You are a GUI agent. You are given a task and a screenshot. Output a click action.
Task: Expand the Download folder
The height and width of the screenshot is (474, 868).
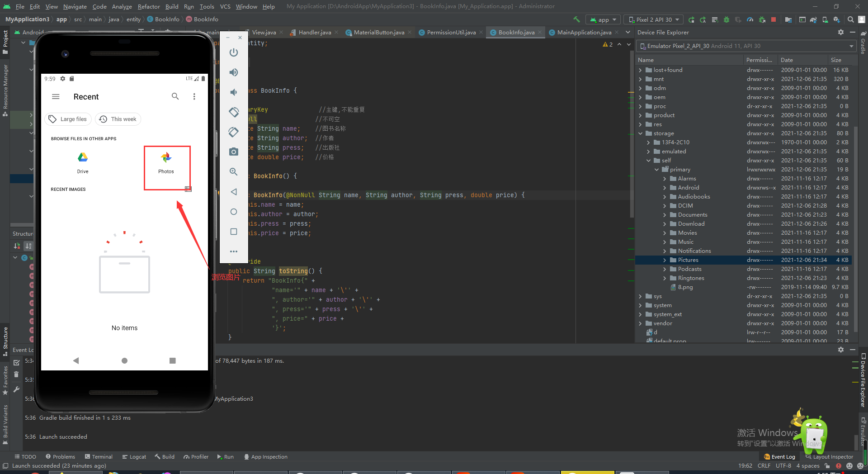[x=665, y=223]
